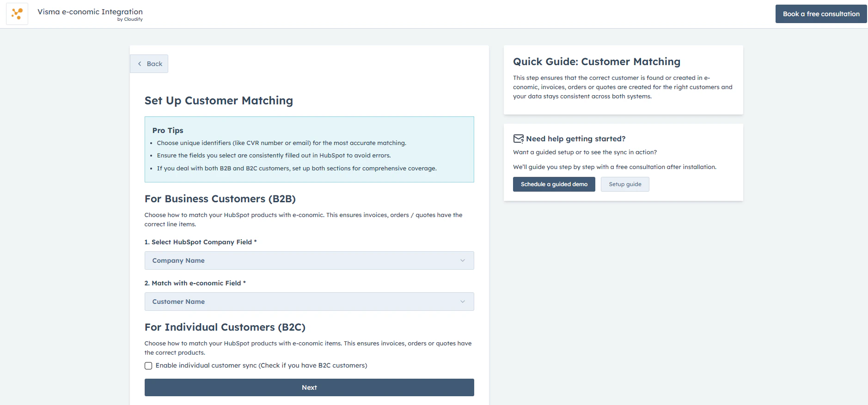Click the '2. Match with e-conomic Field' label

[x=195, y=283]
